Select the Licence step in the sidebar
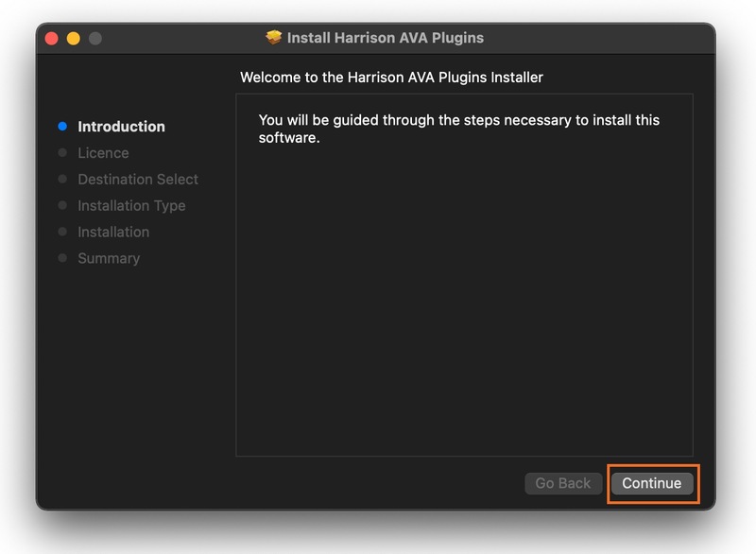756x554 pixels. click(x=103, y=153)
